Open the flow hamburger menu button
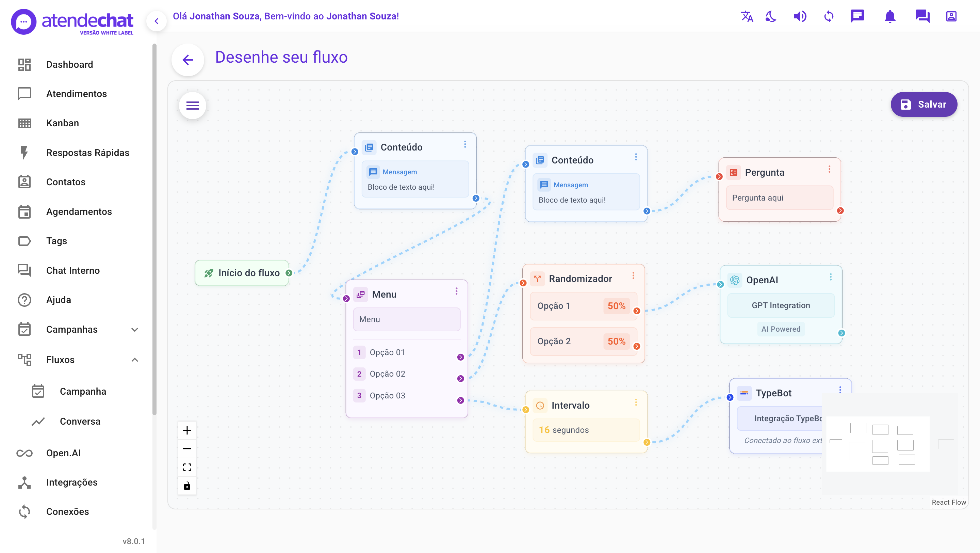 click(x=193, y=106)
